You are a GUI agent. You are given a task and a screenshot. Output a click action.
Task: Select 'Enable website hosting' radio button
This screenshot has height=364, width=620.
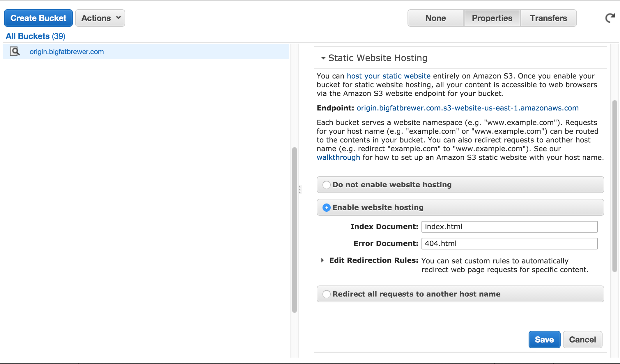tap(327, 208)
